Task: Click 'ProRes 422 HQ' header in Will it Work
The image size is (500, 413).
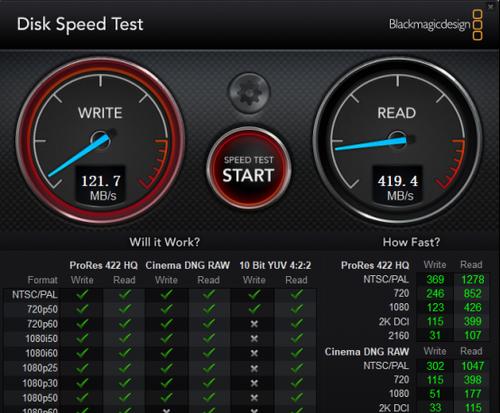Action: pos(103,265)
